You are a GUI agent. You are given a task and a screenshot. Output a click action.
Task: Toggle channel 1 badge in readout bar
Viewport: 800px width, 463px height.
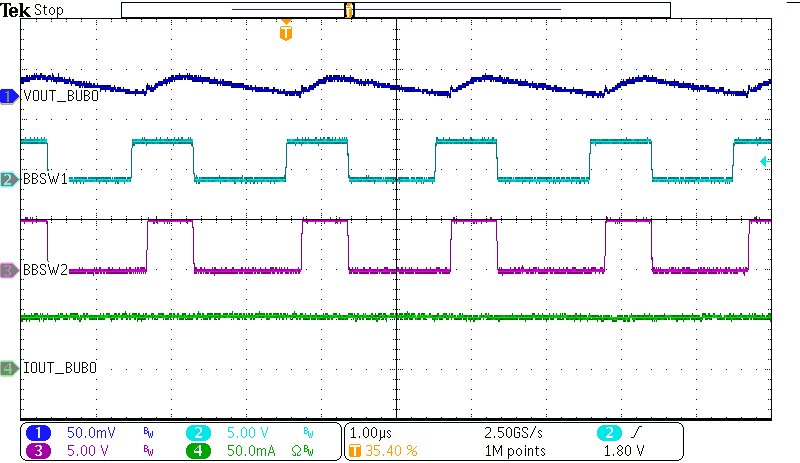38,432
